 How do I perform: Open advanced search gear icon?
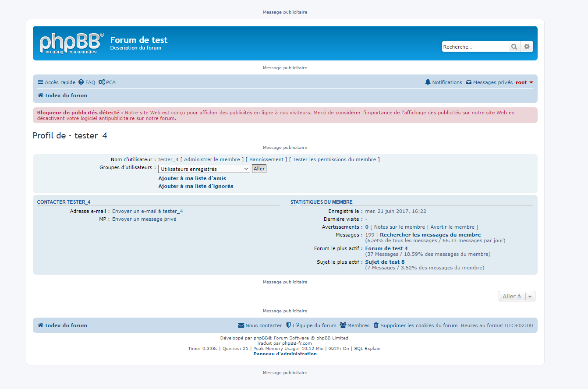(x=527, y=47)
